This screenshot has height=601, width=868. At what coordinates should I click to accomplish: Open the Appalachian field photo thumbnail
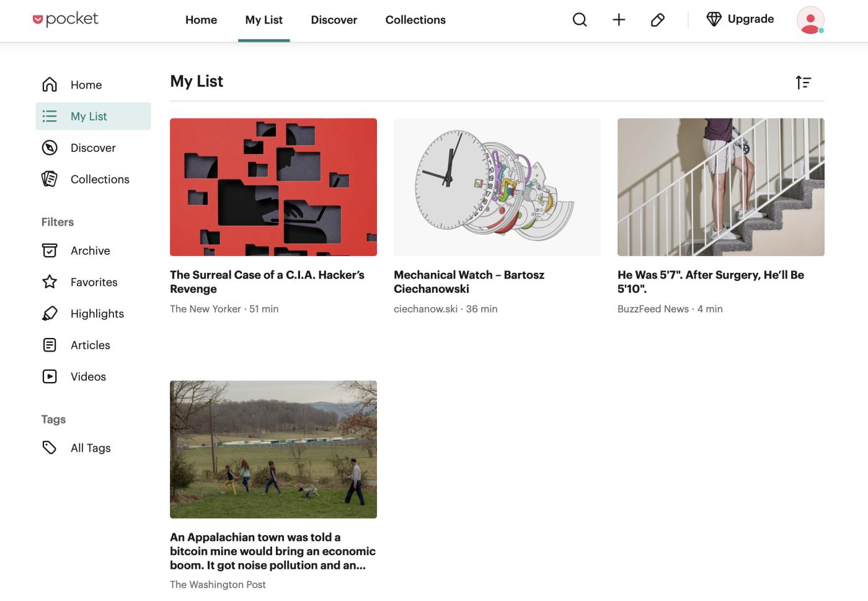[x=273, y=450]
